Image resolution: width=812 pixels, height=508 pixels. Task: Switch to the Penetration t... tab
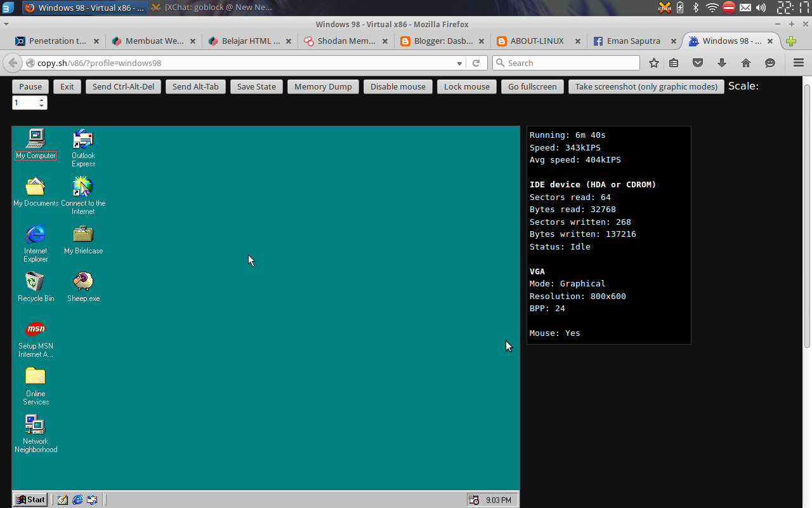57,41
